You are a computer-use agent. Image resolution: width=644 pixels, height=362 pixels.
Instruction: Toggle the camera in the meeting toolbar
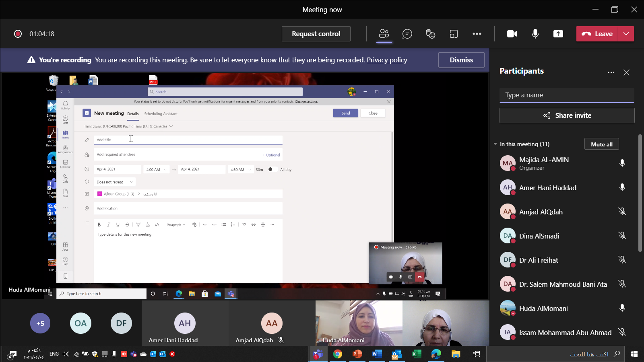click(x=512, y=34)
